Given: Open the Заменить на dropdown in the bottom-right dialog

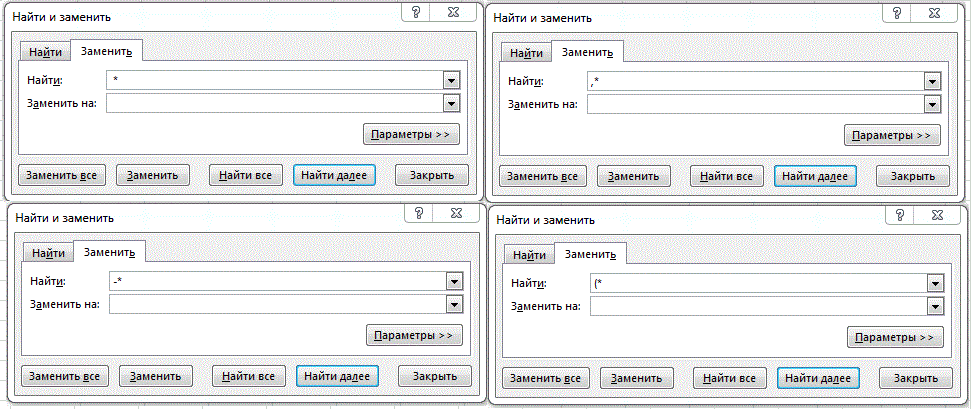Looking at the screenshot, I should click(x=935, y=306).
